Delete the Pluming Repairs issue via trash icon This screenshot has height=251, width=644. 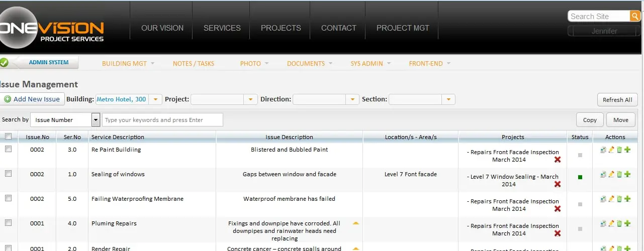point(619,223)
